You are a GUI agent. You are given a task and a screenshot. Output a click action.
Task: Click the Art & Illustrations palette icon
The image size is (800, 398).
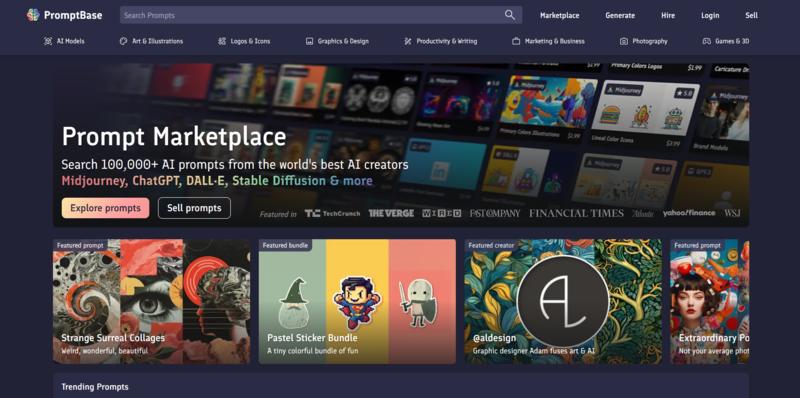tap(123, 41)
